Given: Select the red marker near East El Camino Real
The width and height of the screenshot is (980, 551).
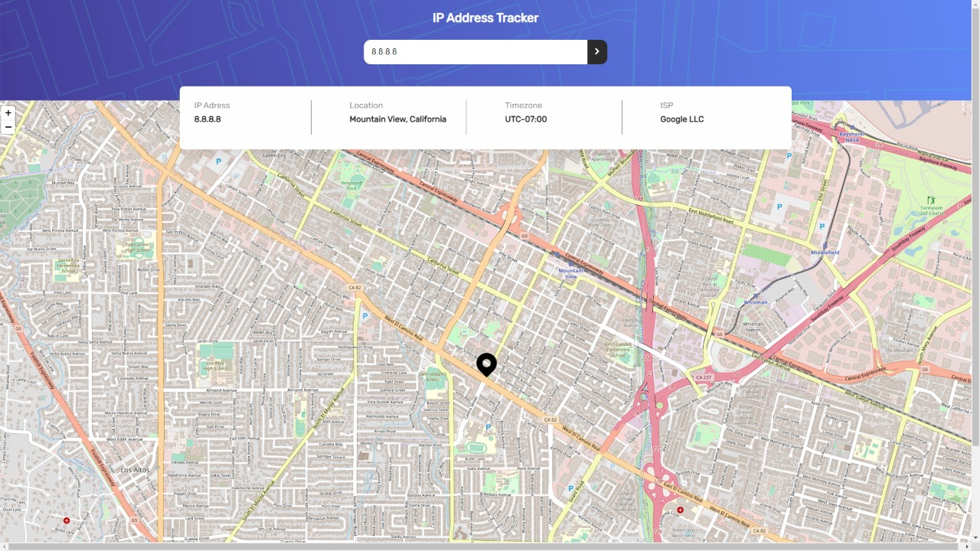Looking at the screenshot, I should [679, 509].
